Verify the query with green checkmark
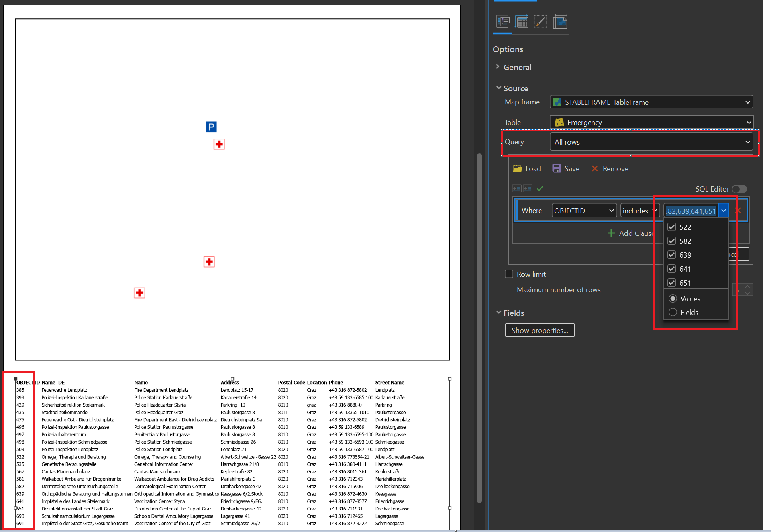 pos(540,188)
